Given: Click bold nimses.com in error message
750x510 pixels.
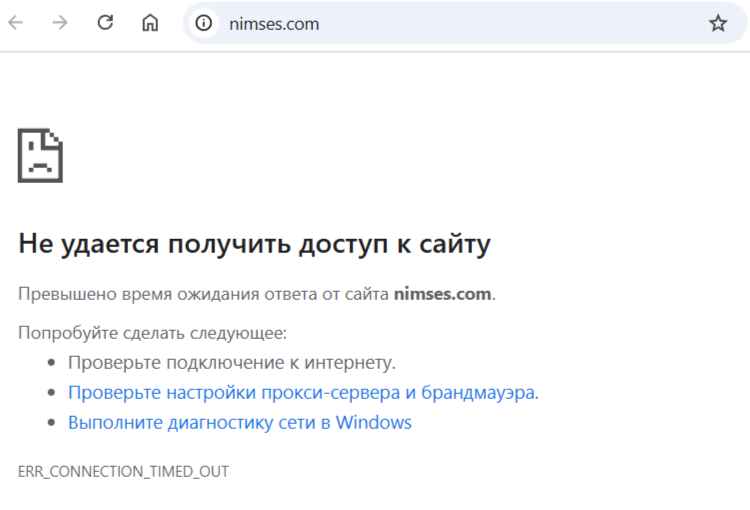Looking at the screenshot, I should click(x=442, y=294).
